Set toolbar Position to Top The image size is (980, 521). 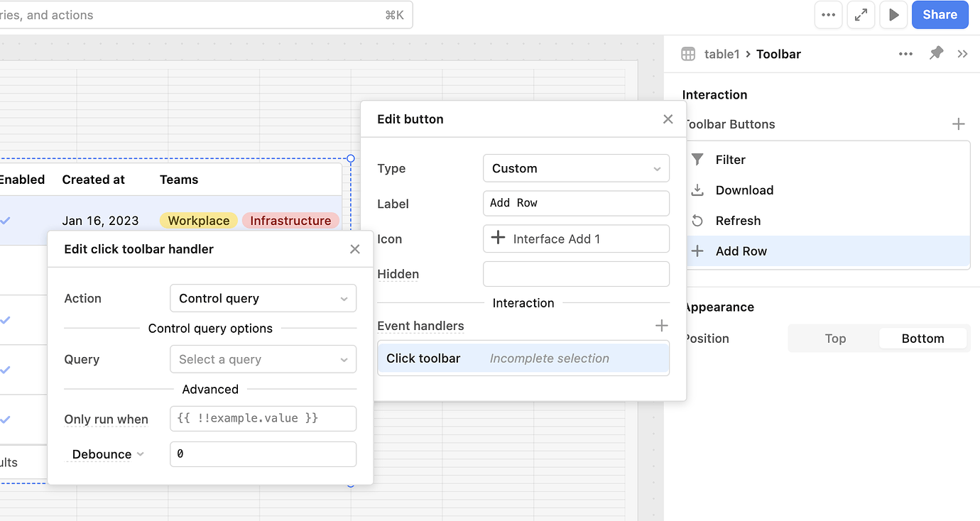(835, 339)
